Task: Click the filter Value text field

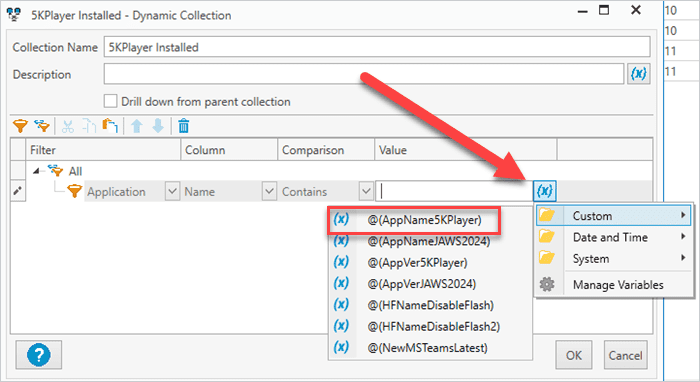Action: pyautogui.click(x=454, y=191)
